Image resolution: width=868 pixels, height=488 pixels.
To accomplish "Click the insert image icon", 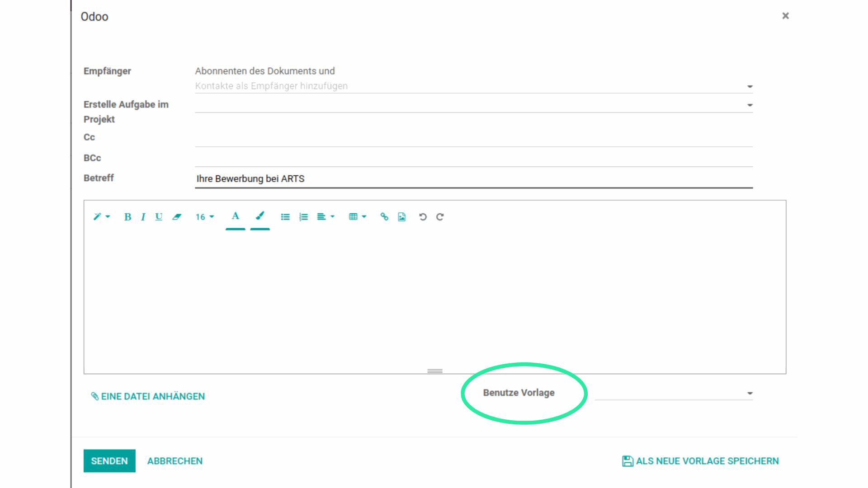I will point(402,217).
